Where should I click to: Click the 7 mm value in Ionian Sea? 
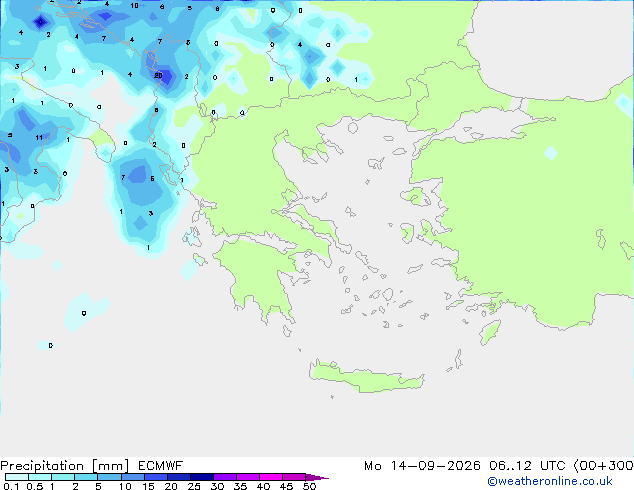tap(123, 177)
